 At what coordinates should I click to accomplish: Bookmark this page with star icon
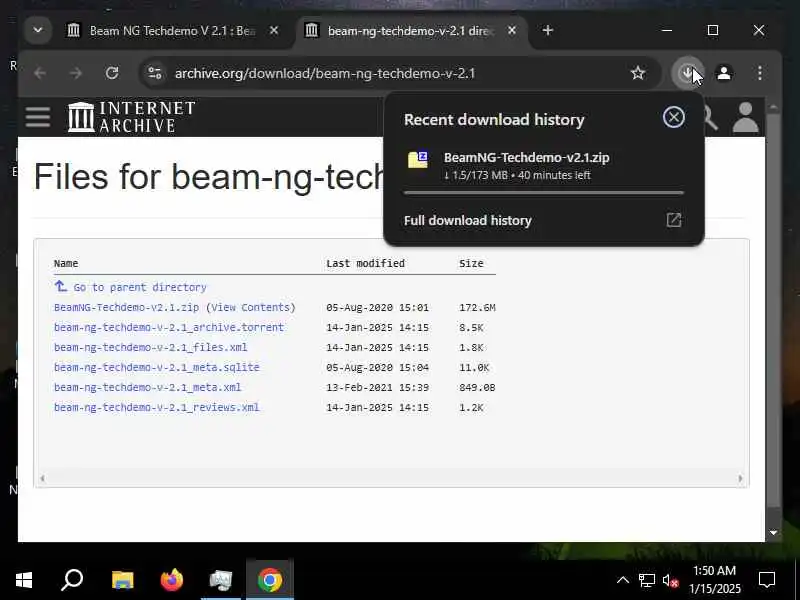pos(638,73)
